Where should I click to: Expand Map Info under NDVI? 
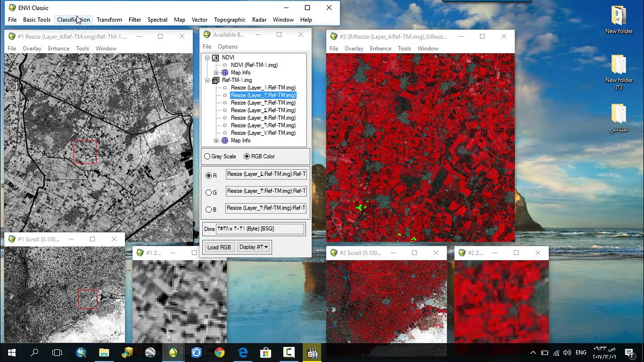point(216,72)
